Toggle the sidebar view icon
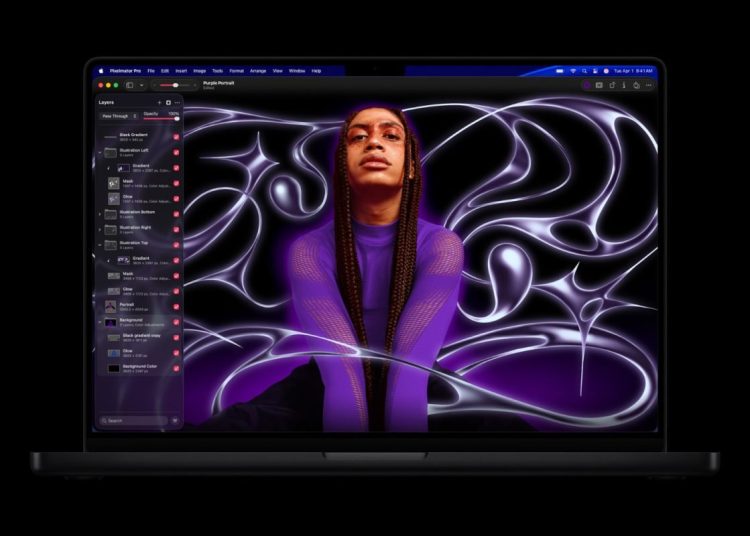 (131, 85)
